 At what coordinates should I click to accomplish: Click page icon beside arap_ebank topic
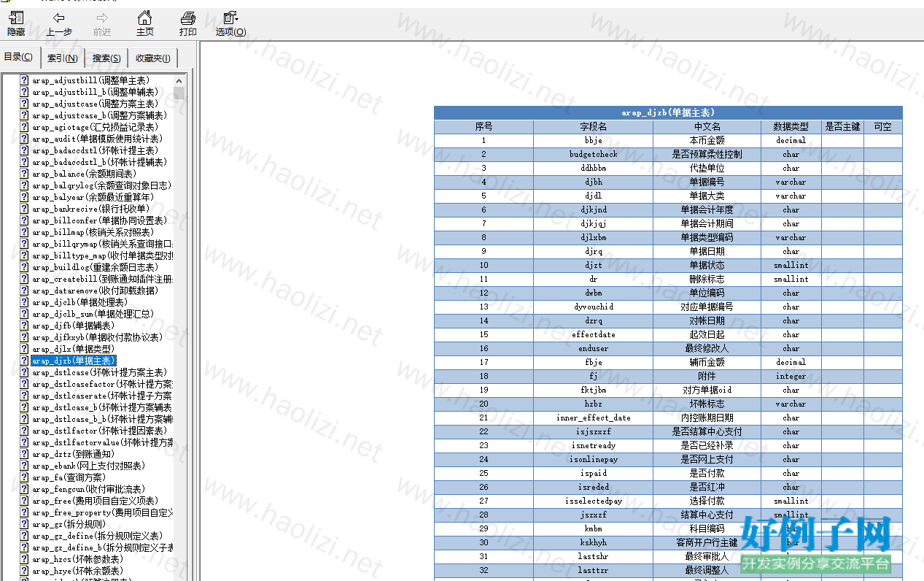coord(24,466)
